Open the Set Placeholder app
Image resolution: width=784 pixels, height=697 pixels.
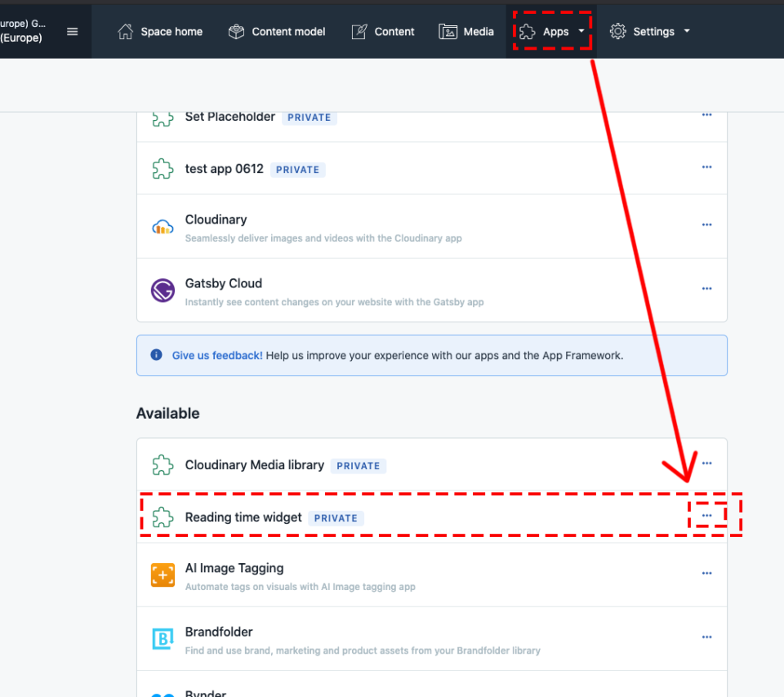point(230,117)
